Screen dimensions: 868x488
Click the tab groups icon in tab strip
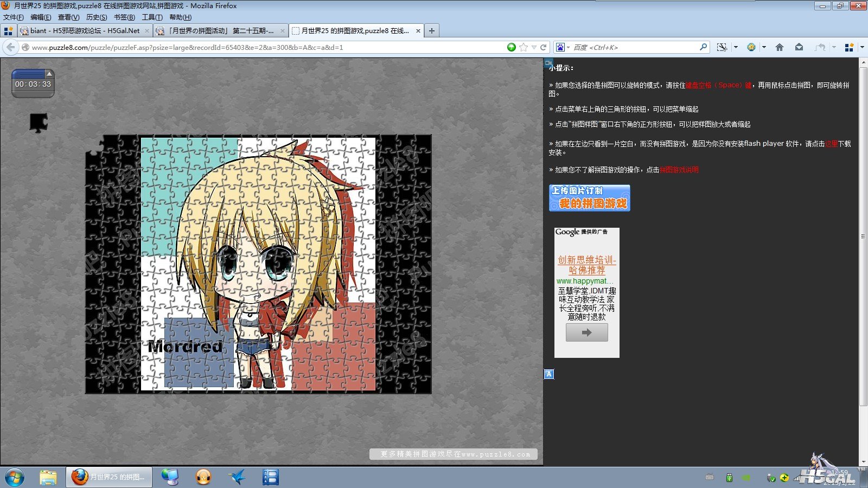tap(8, 31)
